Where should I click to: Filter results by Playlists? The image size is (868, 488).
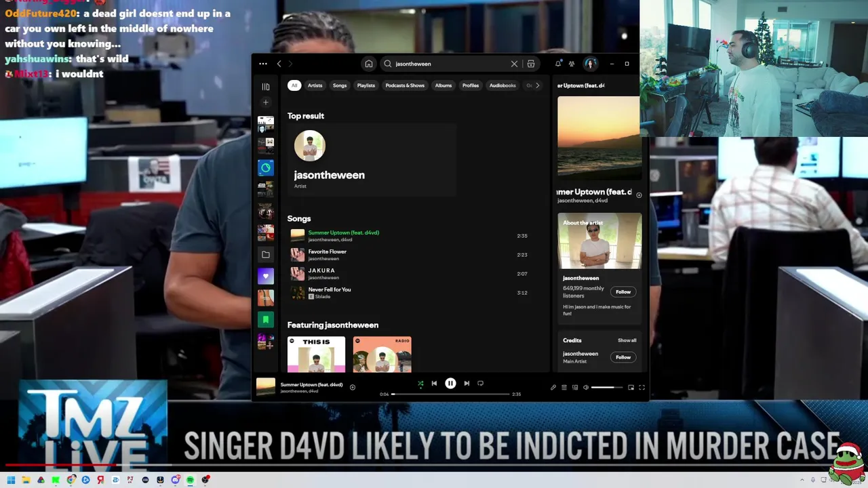pos(366,85)
